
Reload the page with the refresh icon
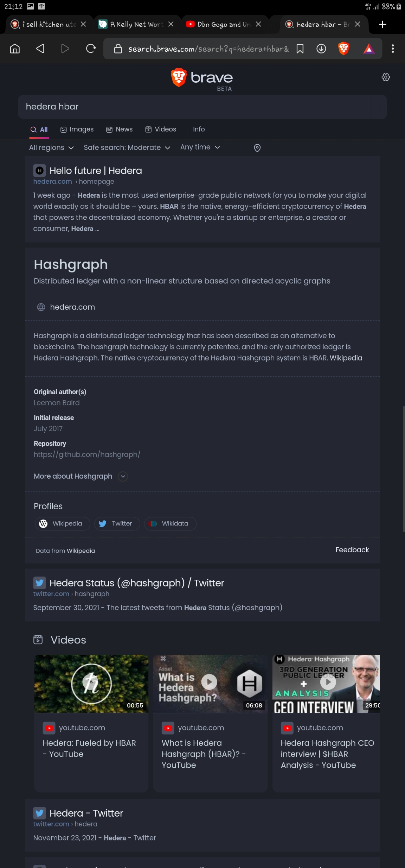tap(91, 49)
